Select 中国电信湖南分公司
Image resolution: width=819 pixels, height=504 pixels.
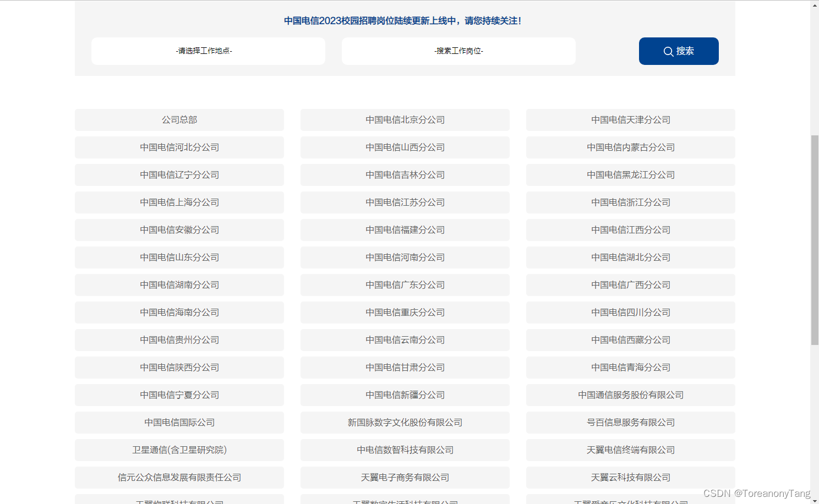179,285
